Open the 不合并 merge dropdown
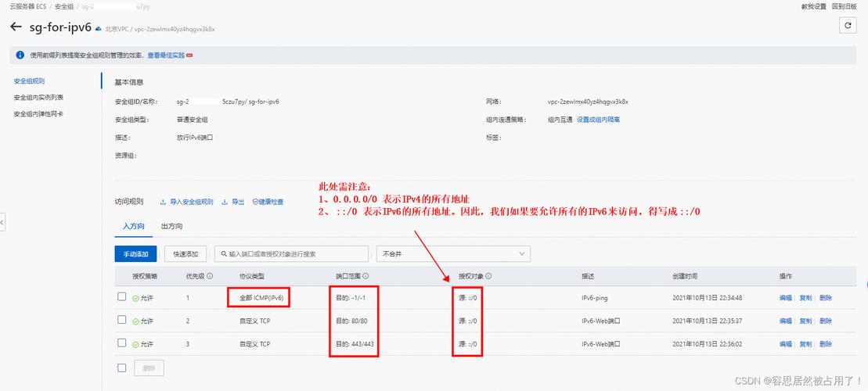The image size is (868, 391). [453, 254]
